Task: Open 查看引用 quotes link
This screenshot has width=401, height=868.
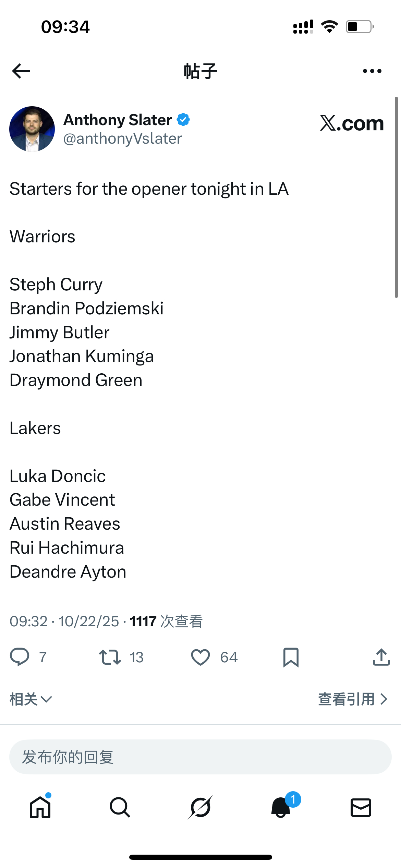Action: pos(352,699)
